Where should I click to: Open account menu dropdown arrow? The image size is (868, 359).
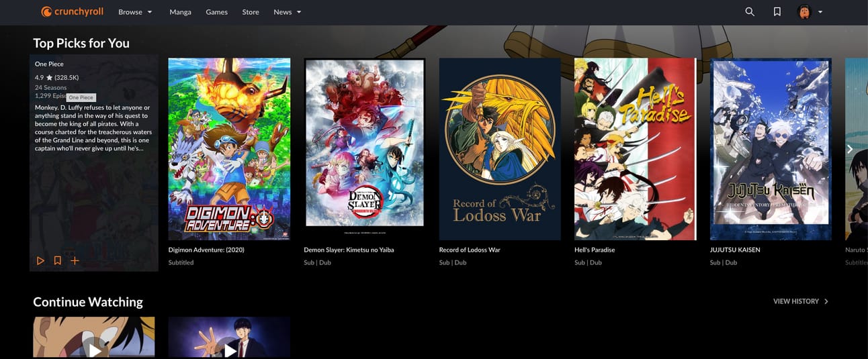(820, 12)
